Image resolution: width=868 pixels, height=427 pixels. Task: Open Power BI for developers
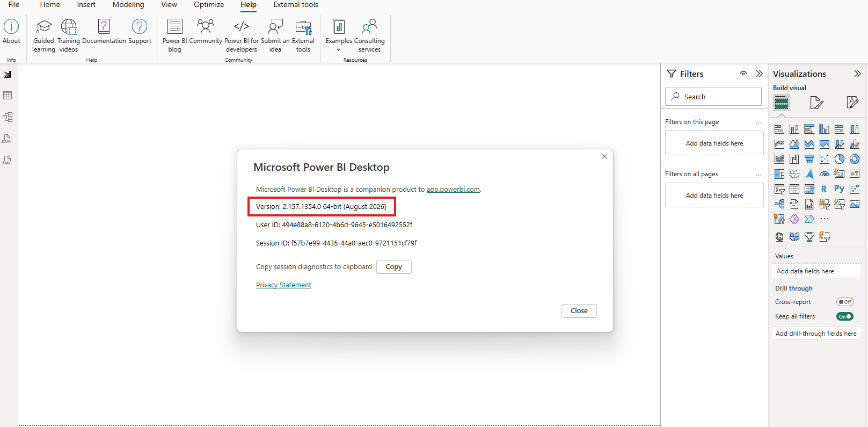coord(242,36)
